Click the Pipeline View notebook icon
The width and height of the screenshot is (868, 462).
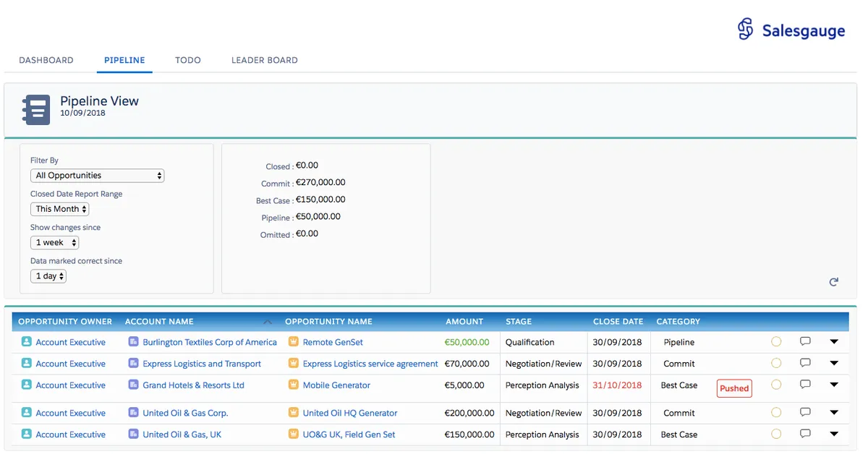36,110
